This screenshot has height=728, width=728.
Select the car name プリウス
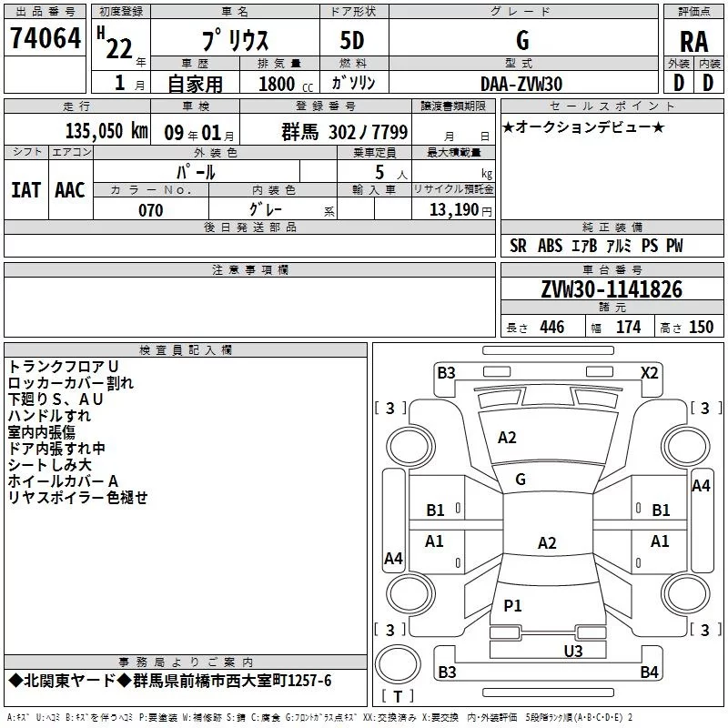pos(236,40)
